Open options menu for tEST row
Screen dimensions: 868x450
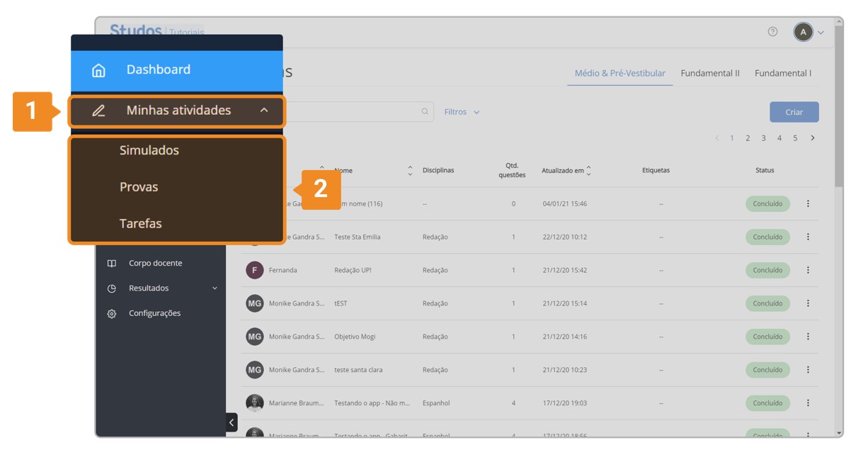click(808, 303)
